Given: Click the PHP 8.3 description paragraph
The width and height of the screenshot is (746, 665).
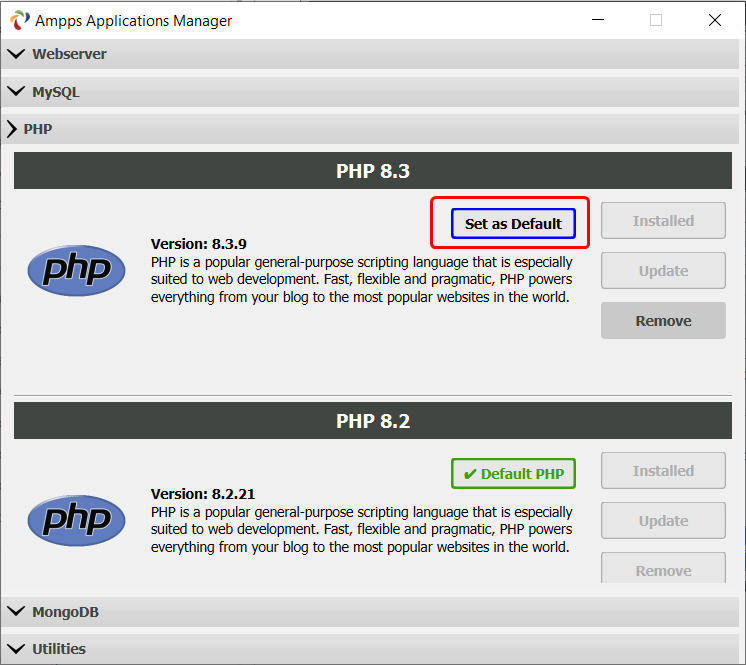Looking at the screenshot, I should pos(362,280).
